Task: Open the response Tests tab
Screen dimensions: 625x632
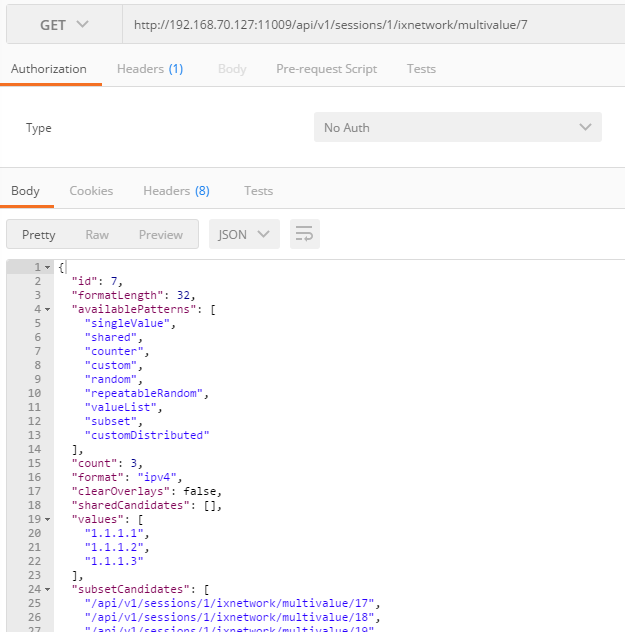Action: point(258,190)
